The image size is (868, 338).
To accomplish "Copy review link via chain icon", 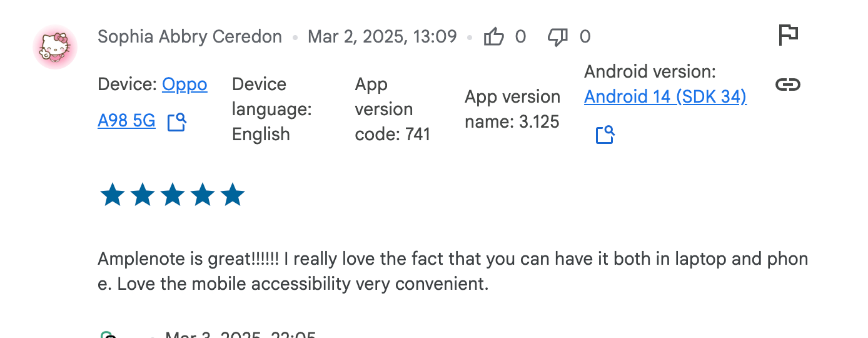I will (x=788, y=84).
